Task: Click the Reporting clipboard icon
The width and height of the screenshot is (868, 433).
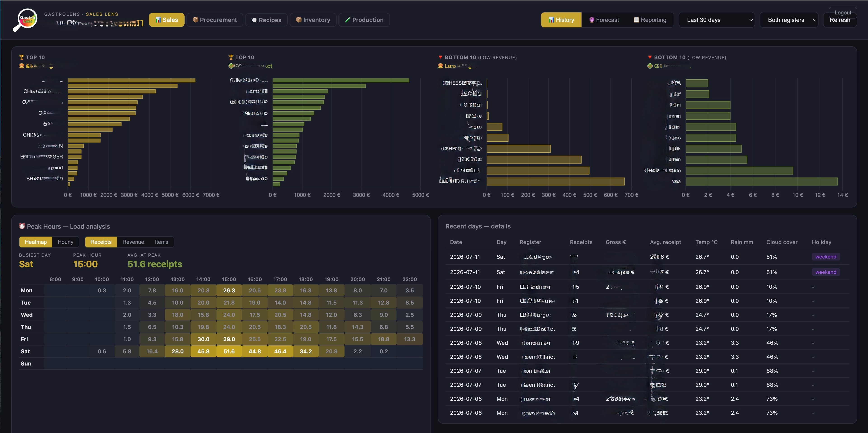Action: click(636, 20)
